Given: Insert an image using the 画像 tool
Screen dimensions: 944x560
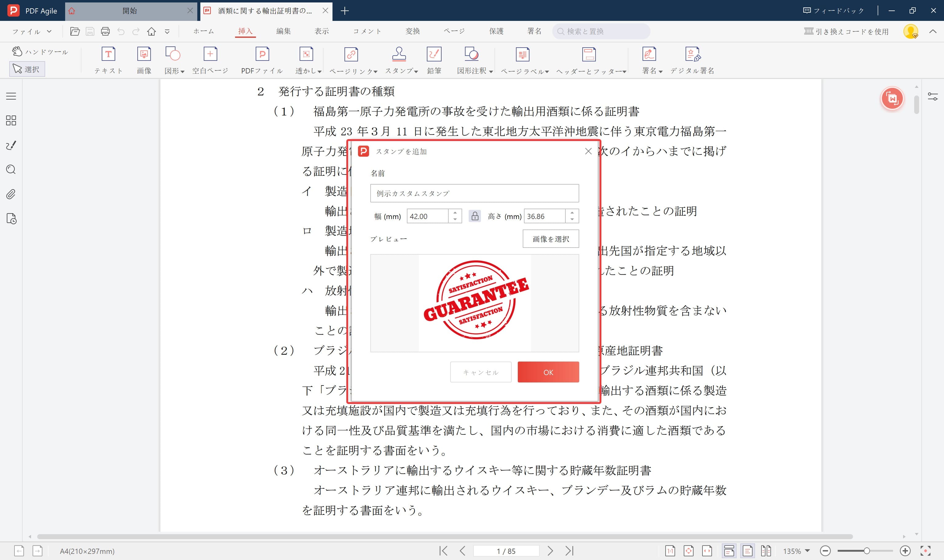Looking at the screenshot, I should [144, 60].
